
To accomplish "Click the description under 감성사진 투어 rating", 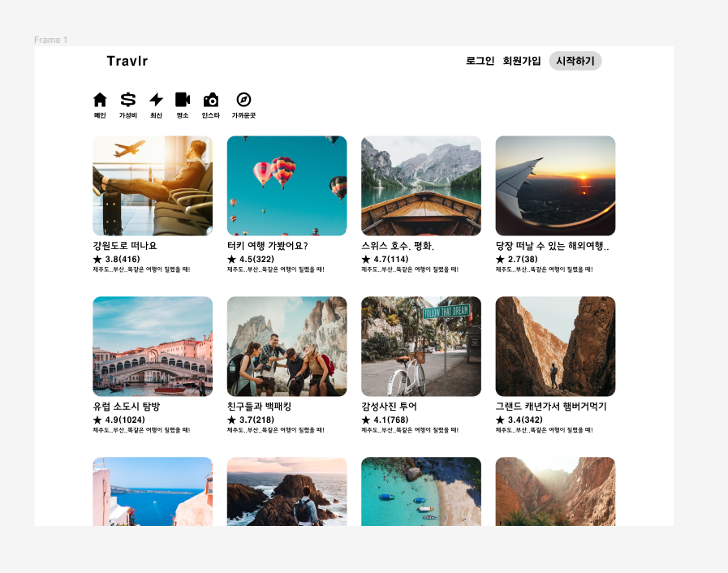I will coord(410,430).
